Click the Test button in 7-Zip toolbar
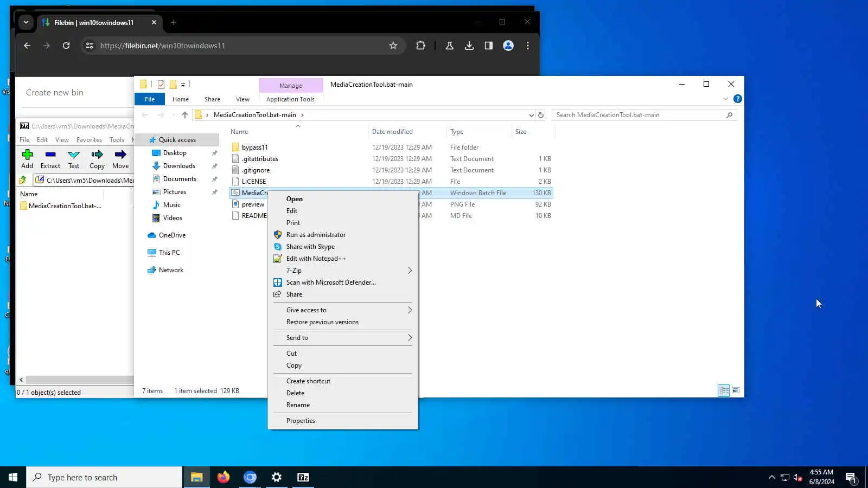The image size is (868, 488). (74, 159)
